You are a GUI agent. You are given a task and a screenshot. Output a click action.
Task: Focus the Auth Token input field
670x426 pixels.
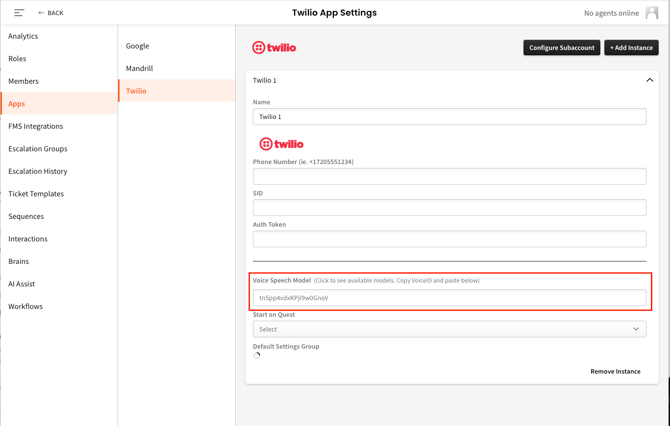(449, 239)
